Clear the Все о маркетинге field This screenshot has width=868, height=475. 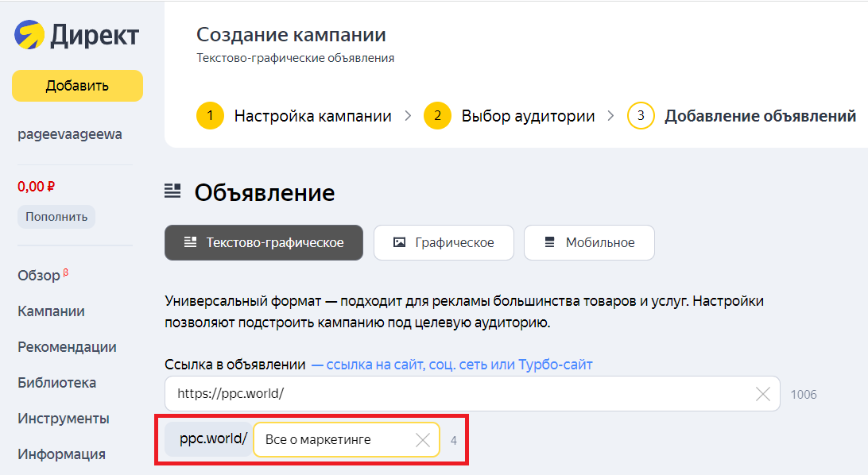pyautogui.click(x=422, y=440)
